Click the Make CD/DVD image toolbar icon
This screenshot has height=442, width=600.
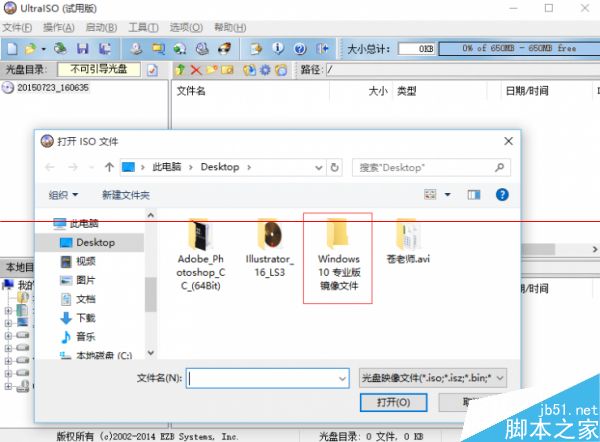tap(136, 49)
